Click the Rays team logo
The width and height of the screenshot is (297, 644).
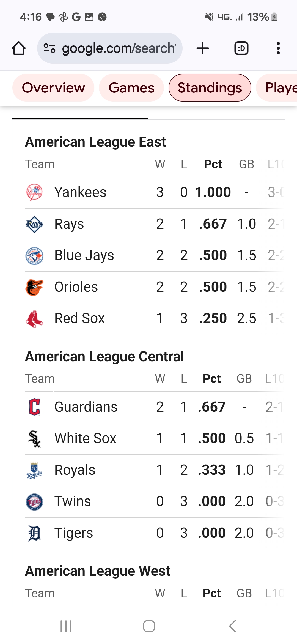point(34,224)
